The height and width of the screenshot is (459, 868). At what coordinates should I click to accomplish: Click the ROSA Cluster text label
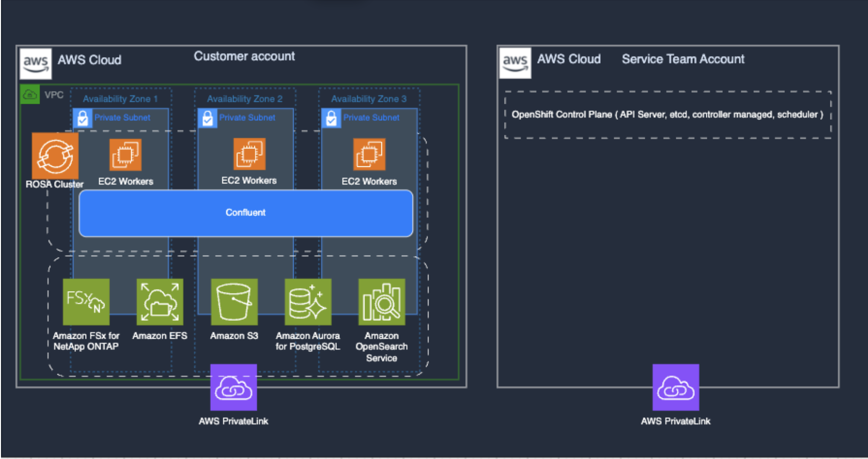55,184
